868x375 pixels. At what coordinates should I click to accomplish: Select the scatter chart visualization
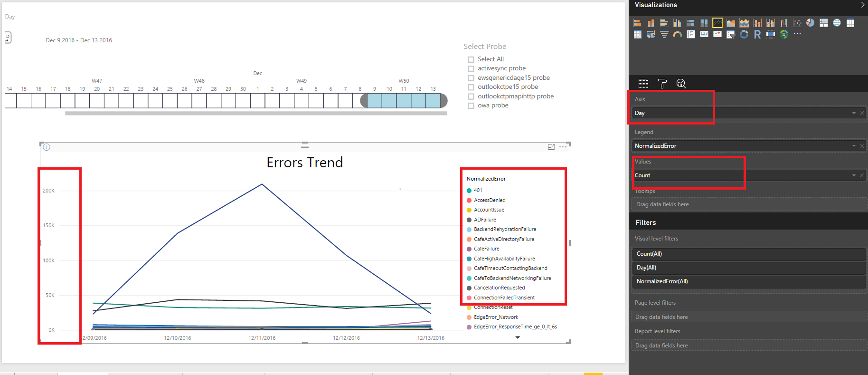(797, 23)
